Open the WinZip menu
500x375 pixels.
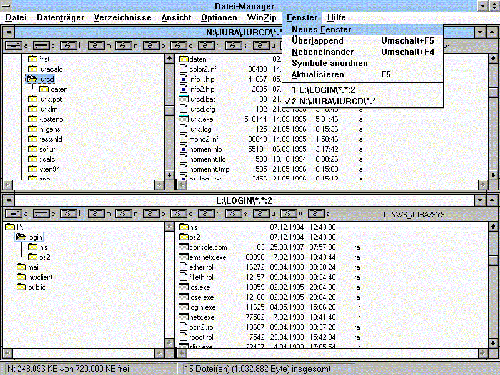[262, 17]
